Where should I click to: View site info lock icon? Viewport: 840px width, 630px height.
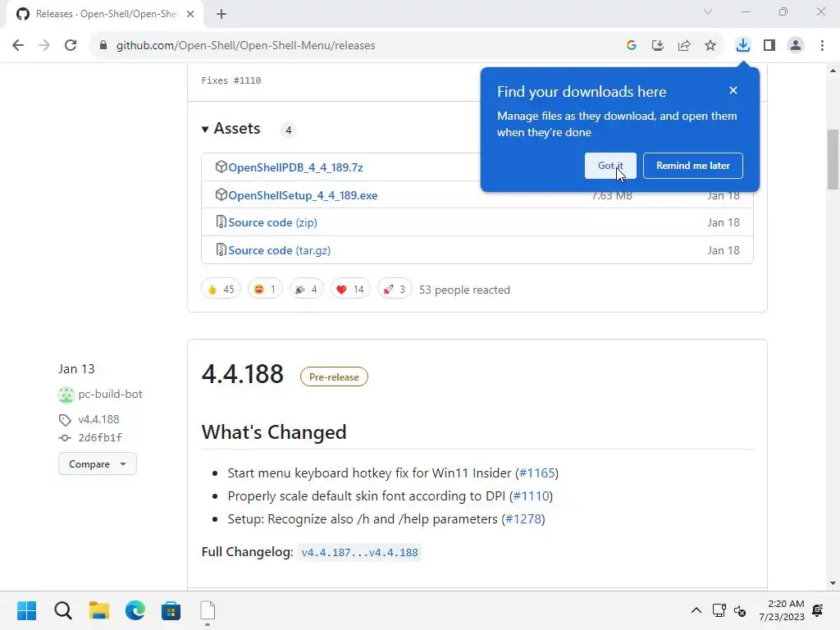103,46
